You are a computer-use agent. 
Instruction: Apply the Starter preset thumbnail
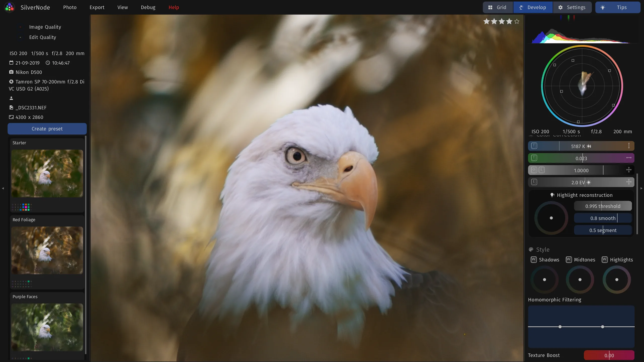[x=47, y=173]
